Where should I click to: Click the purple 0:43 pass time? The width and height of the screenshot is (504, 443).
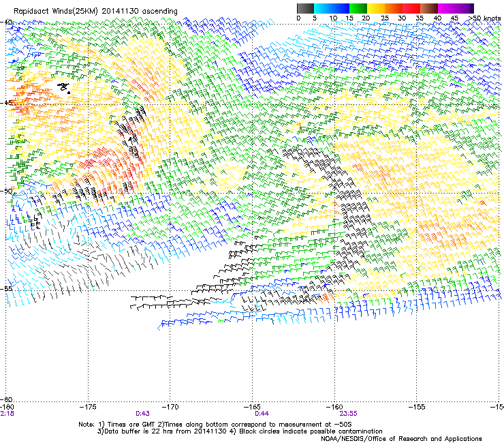pyautogui.click(x=142, y=414)
